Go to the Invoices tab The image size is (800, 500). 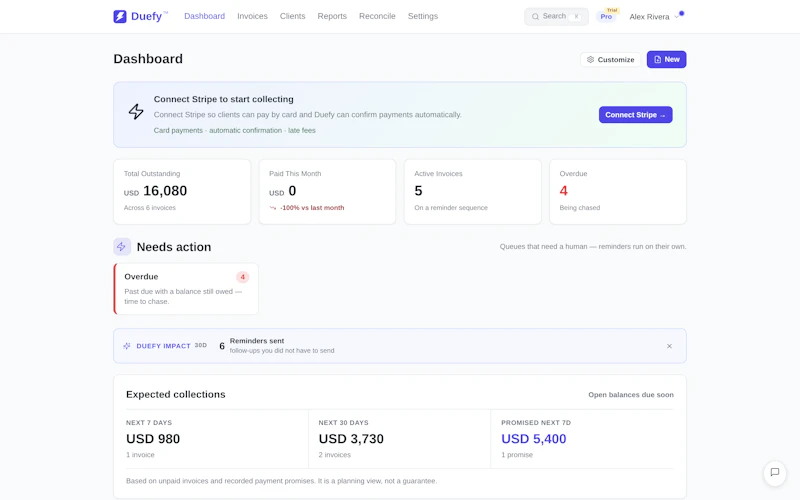point(252,16)
